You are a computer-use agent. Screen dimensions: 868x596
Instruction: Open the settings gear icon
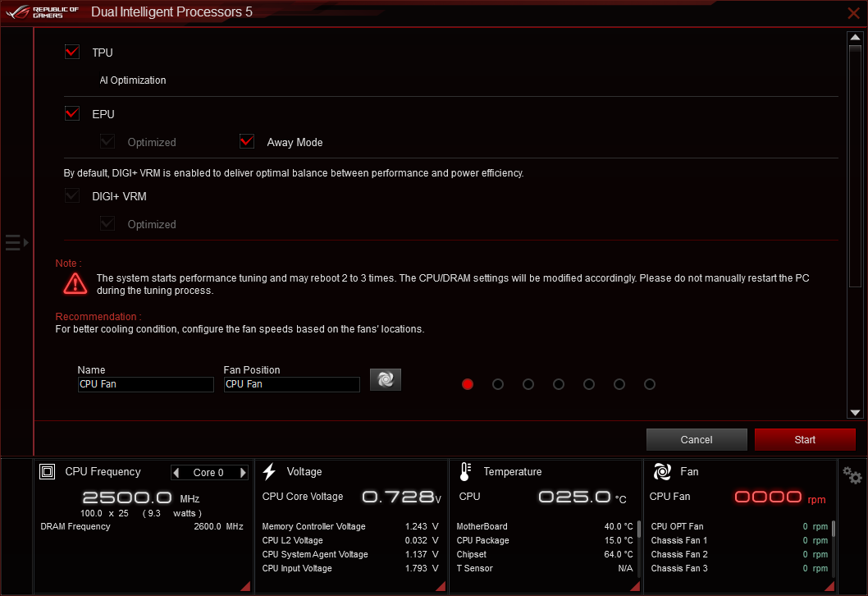pos(852,475)
